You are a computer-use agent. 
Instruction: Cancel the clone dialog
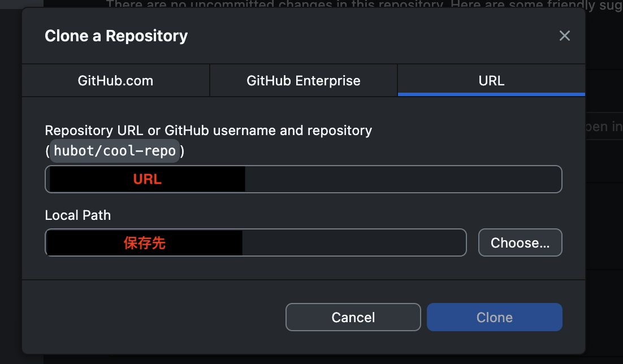click(353, 317)
